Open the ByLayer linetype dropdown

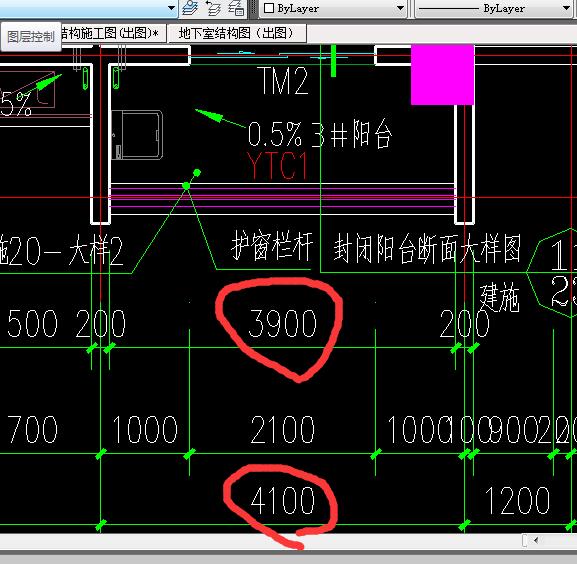pos(567,8)
